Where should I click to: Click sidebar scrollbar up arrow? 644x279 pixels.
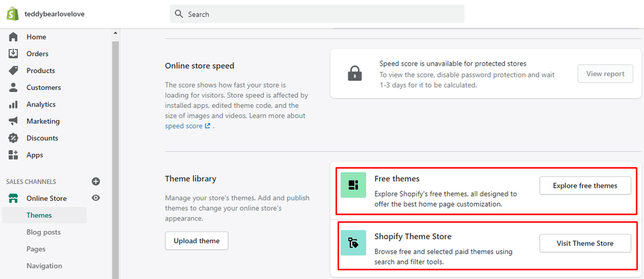(115, 33)
